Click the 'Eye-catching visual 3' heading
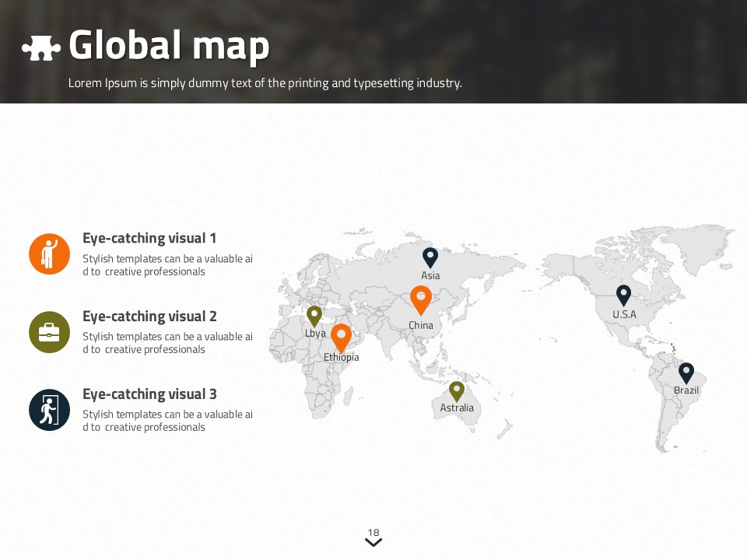This screenshot has width=747, height=560. pyautogui.click(x=149, y=394)
